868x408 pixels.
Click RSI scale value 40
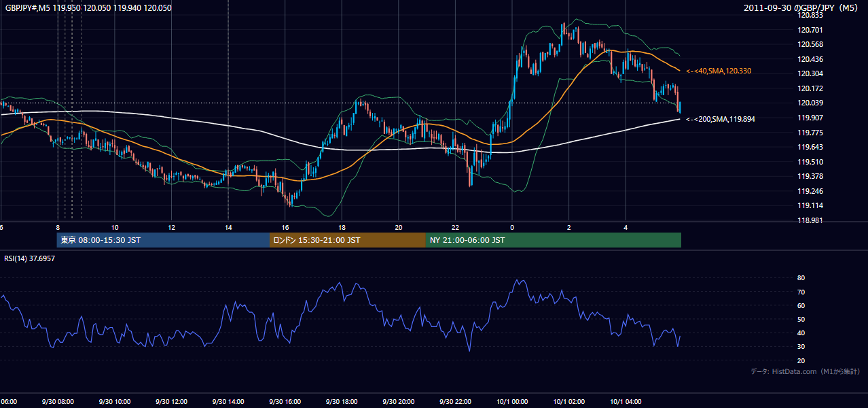[801, 333]
